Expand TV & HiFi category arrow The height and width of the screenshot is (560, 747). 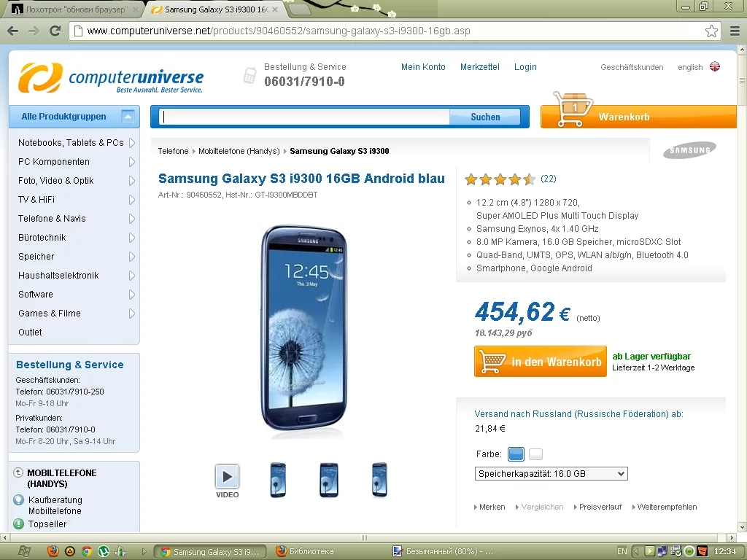click(132, 200)
